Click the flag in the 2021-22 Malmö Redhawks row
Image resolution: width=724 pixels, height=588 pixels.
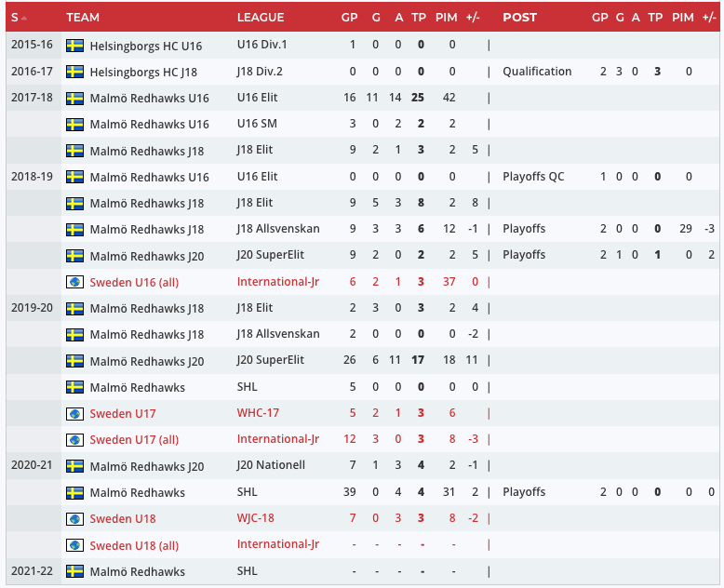click(x=75, y=571)
